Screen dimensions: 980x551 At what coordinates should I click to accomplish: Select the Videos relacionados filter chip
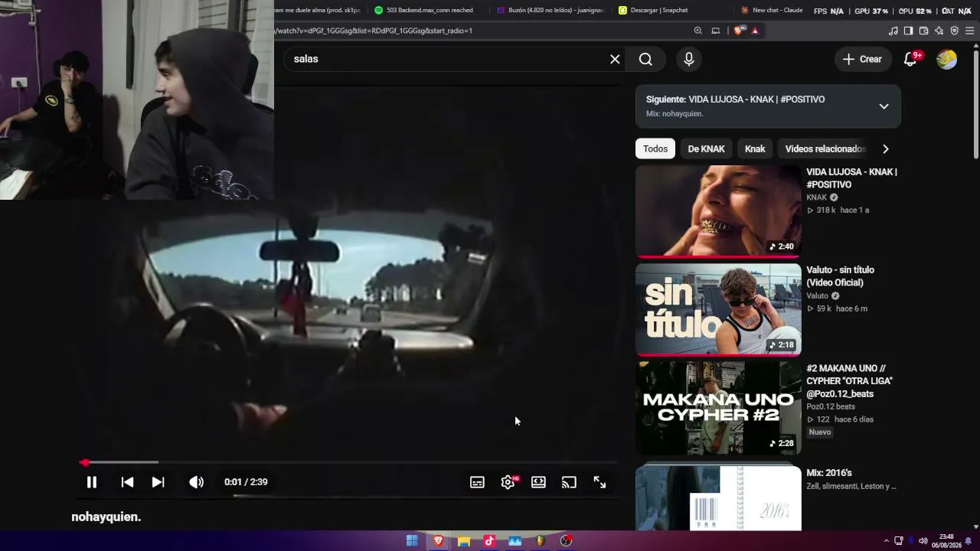click(825, 148)
